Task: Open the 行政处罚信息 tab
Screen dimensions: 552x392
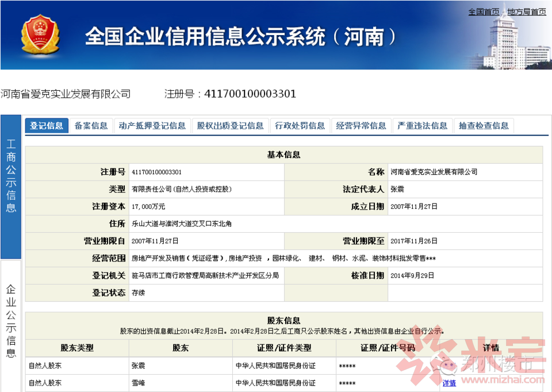Action: tap(300, 126)
